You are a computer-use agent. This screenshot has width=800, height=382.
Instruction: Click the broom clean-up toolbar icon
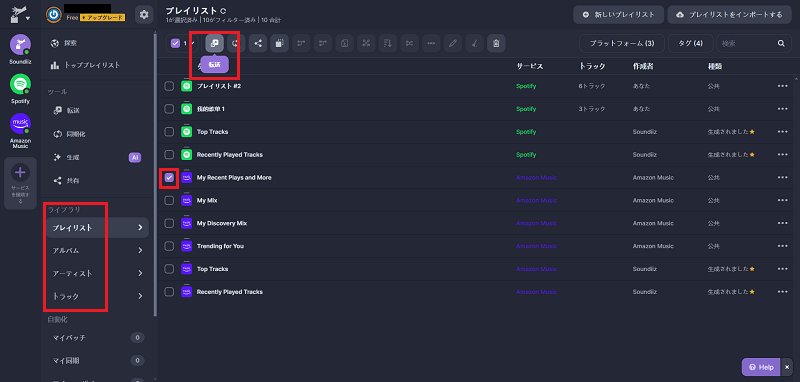[474, 43]
